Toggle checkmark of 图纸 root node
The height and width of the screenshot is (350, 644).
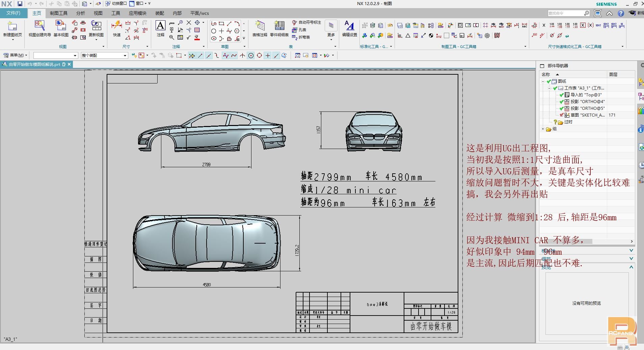[549, 81]
